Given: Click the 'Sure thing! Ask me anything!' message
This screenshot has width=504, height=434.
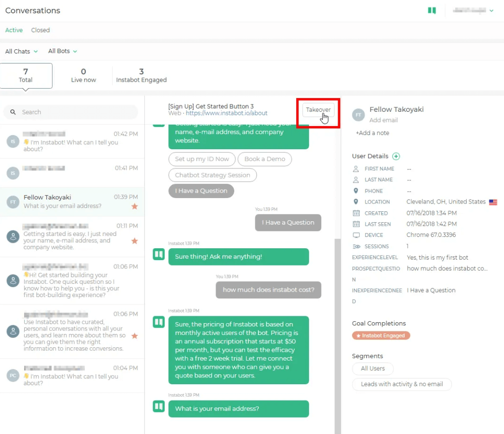Looking at the screenshot, I should (239, 257).
